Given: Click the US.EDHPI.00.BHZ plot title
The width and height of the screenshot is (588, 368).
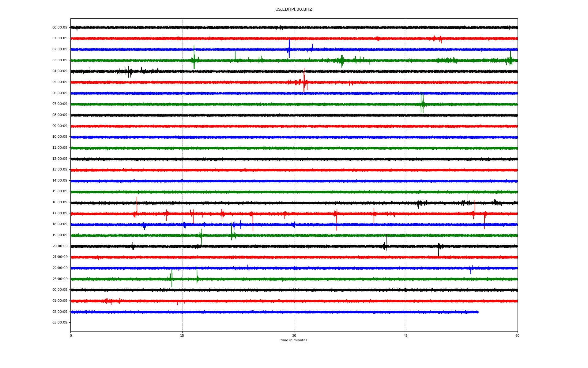Looking at the screenshot, I should point(293,10).
